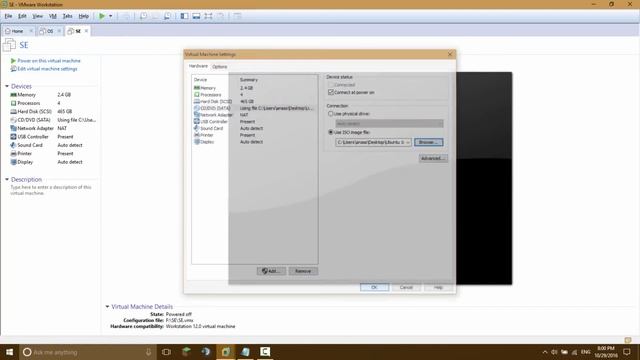Open the power options arrow beside play icon
This screenshot has width=640, height=360.
click(111, 16)
